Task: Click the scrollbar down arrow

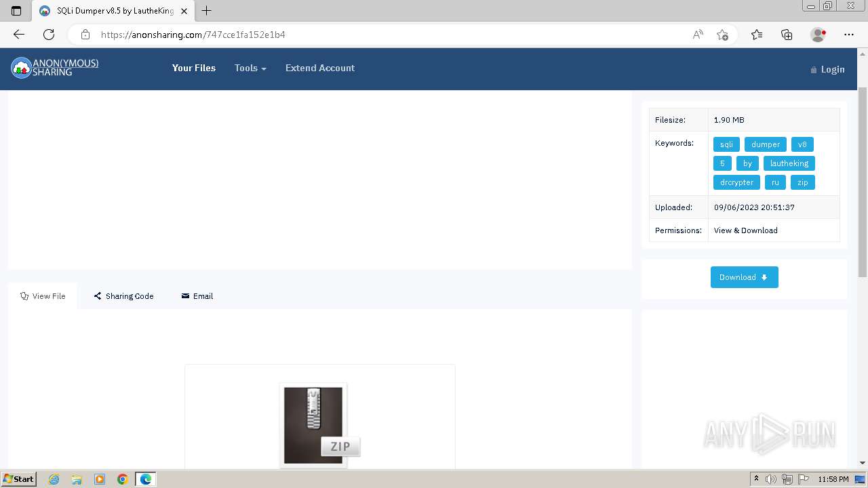Action: 863,463
